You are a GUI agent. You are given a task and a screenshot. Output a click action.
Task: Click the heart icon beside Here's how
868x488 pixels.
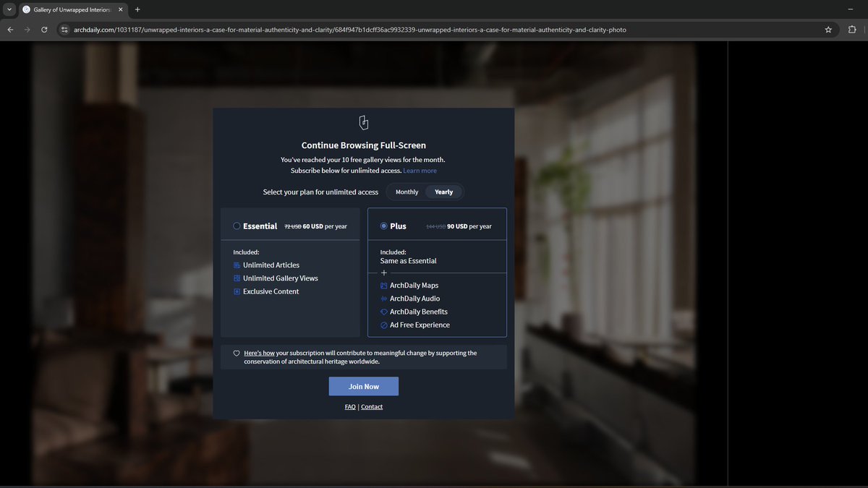(237, 354)
